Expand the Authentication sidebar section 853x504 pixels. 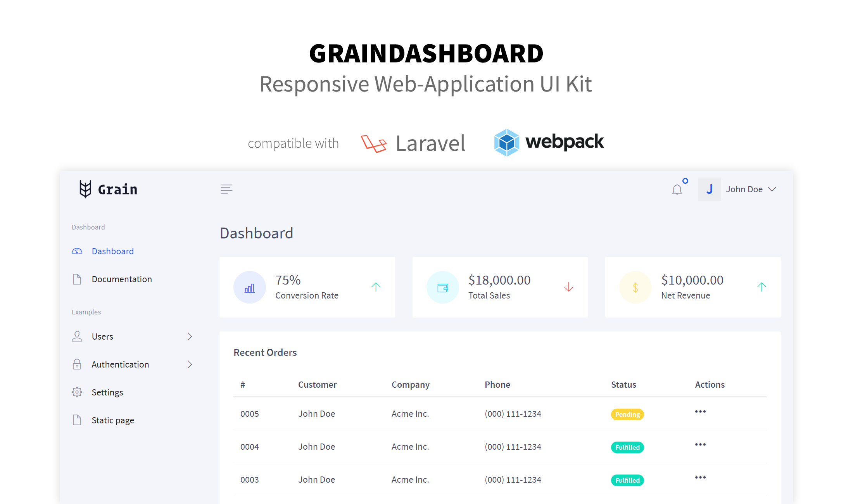click(190, 364)
